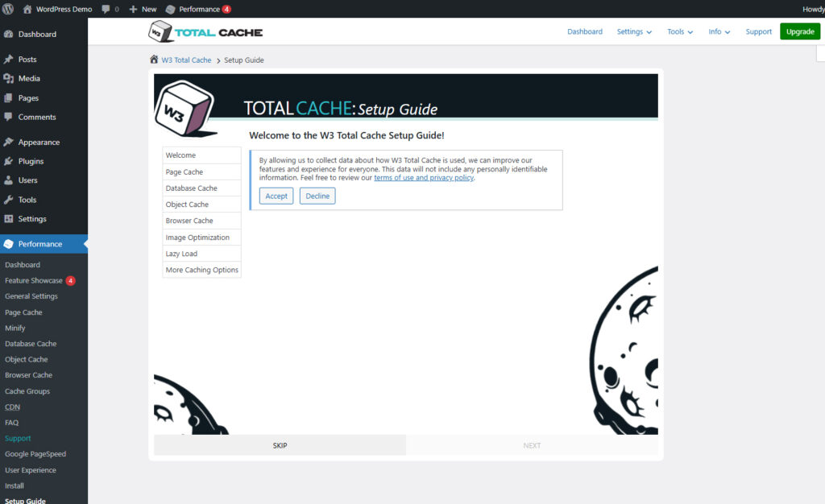Viewport: 825px width, 504px height.
Task: Expand the Settings dropdown in top navigation
Action: tap(634, 31)
